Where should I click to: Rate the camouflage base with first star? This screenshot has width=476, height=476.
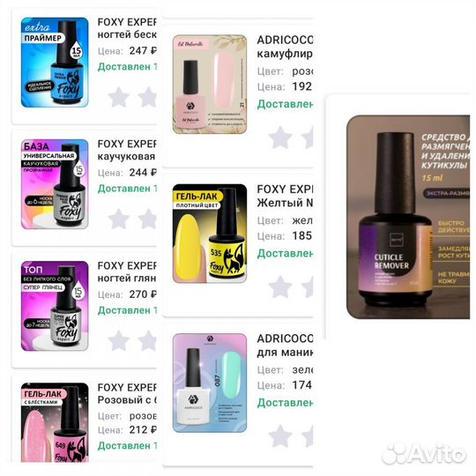[280, 138]
